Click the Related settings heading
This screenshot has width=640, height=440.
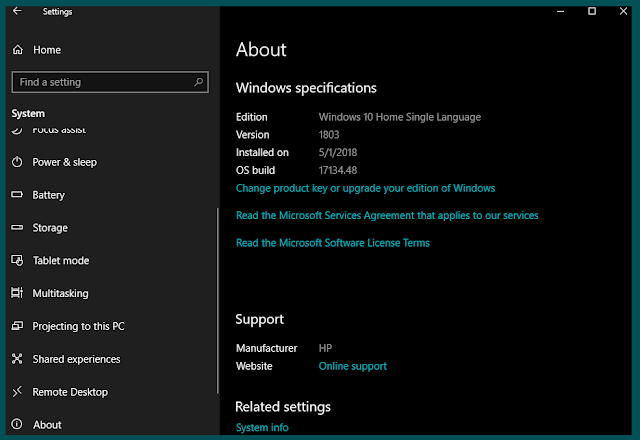(x=283, y=407)
